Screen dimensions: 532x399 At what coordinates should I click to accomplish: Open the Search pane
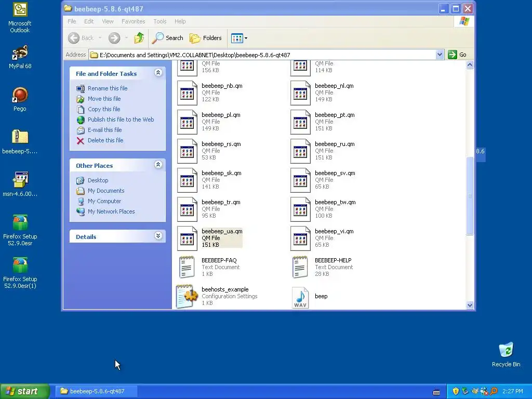(168, 38)
